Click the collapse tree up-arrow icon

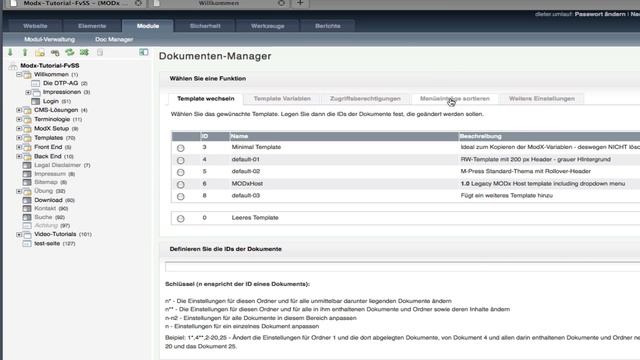coord(25,52)
